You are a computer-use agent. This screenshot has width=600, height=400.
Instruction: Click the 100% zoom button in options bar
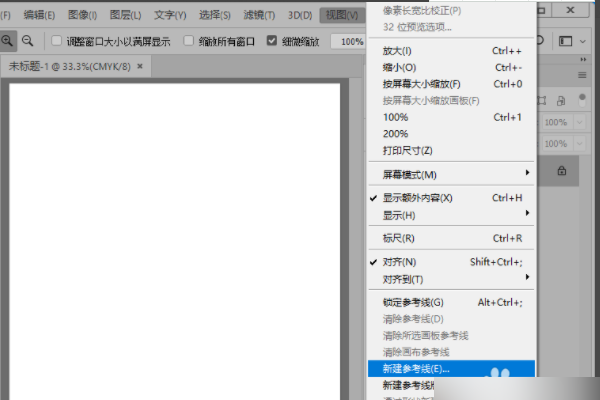(x=348, y=41)
